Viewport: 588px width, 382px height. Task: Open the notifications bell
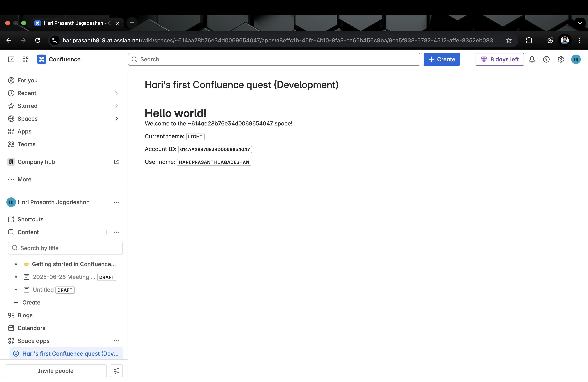(x=532, y=59)
